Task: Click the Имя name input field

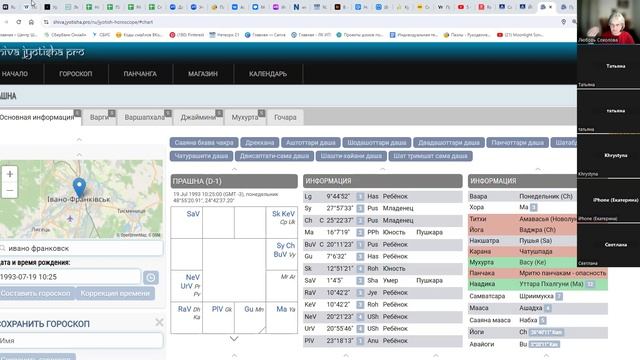Action: pos(81,340)
